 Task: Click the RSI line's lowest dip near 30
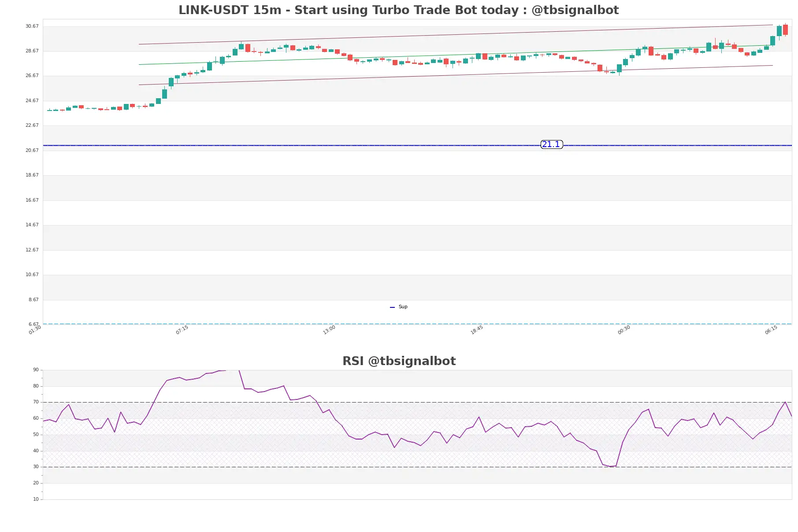pos(611,466)
